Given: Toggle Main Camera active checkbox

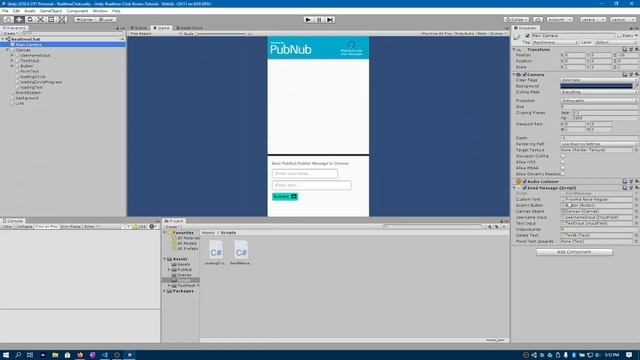Looking at the screenshot, I should (527, 36).
